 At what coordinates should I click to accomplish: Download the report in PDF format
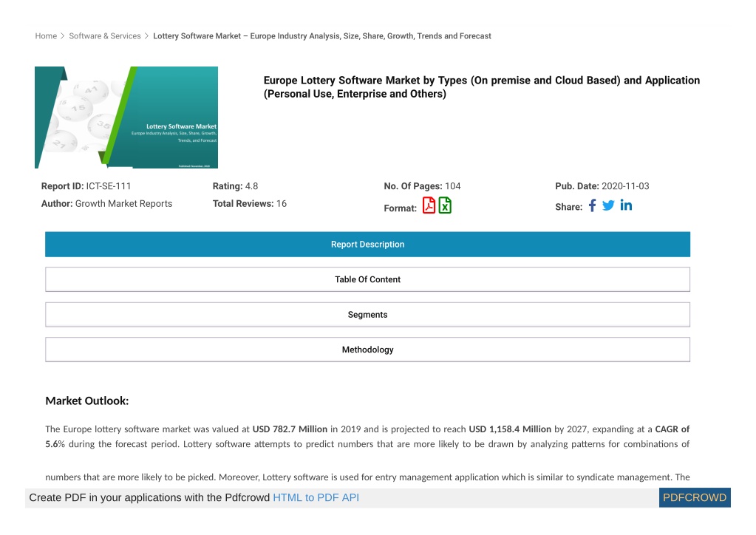click(429, 205)
